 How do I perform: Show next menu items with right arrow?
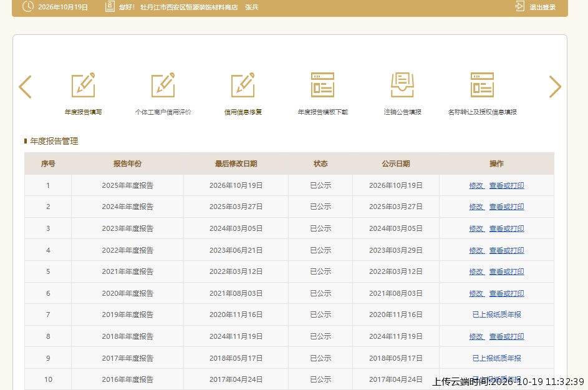(555, 87)
